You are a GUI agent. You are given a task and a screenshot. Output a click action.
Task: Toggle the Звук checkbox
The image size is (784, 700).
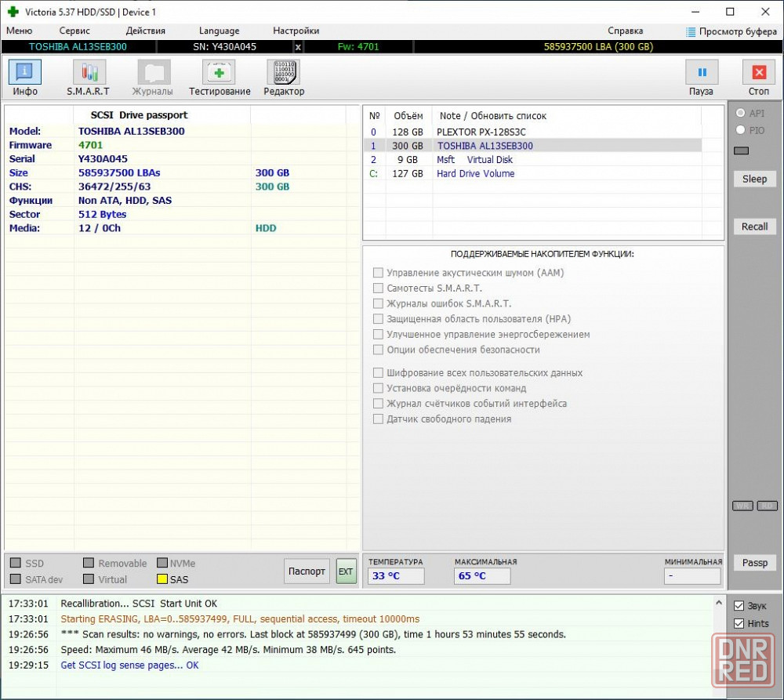tap(739, 606)
